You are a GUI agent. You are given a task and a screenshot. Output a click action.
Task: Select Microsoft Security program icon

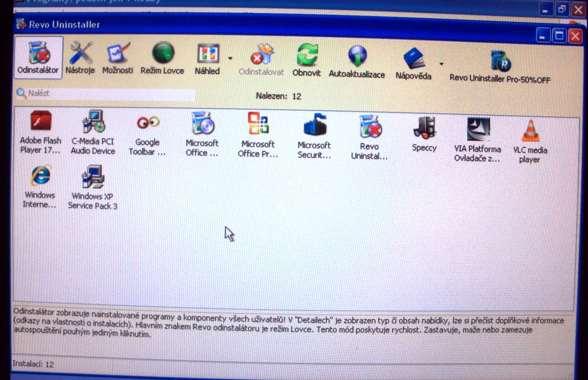point(314,136)
